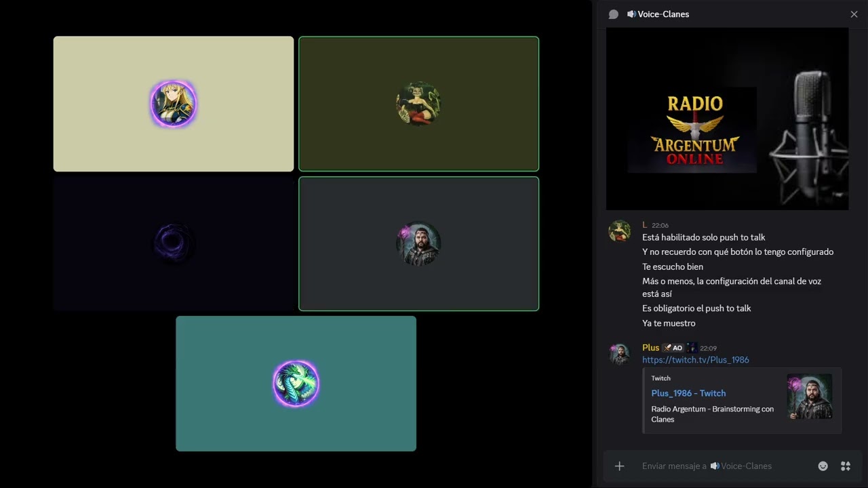Click message "Es obligatorio el push to talk"

696,308
